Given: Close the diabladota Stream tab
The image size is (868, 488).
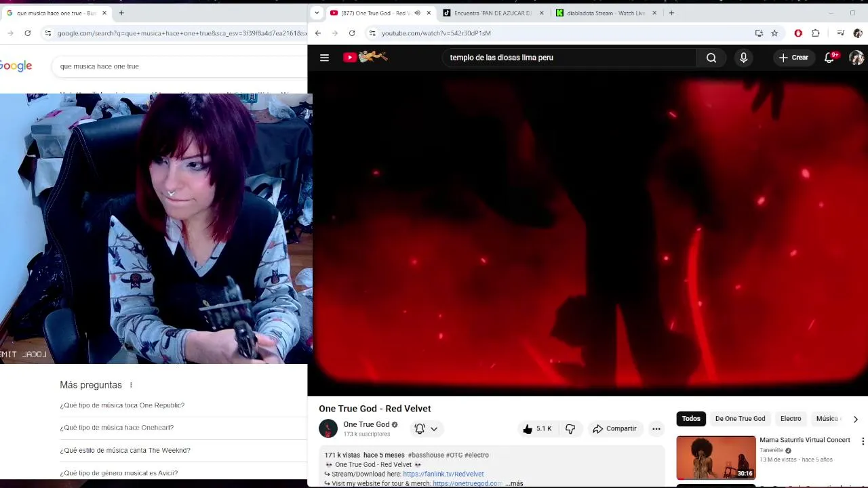Looking at the screenshot, I should click(654, 13).
